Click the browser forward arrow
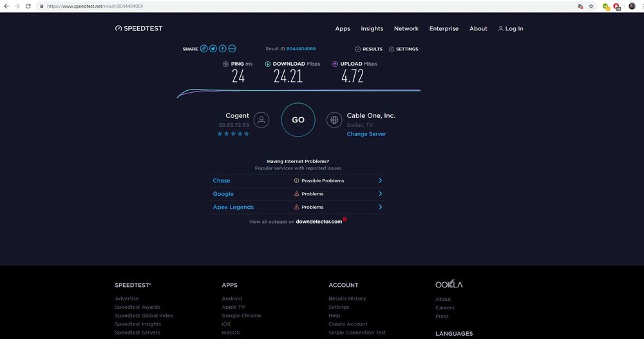This screenshot has width=644, height=339. (x=17, y=6)
